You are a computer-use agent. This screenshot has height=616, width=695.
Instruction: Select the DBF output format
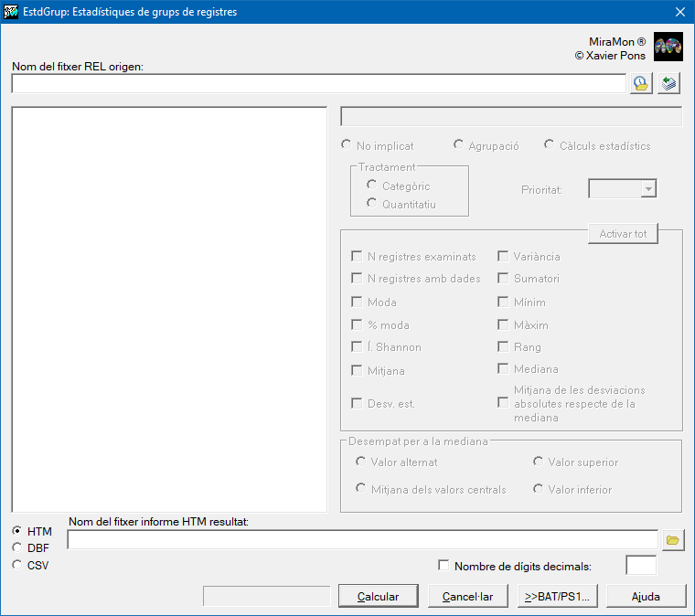click(x=16, y=547)
